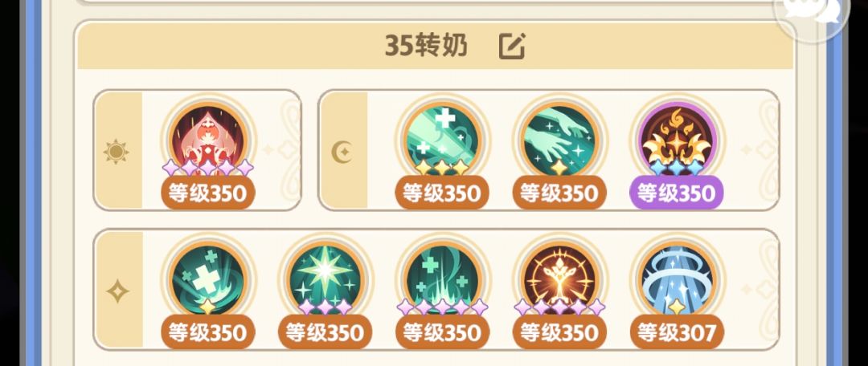
Task: Click the 等级350 label under hands skill
Action: point(559,193)
